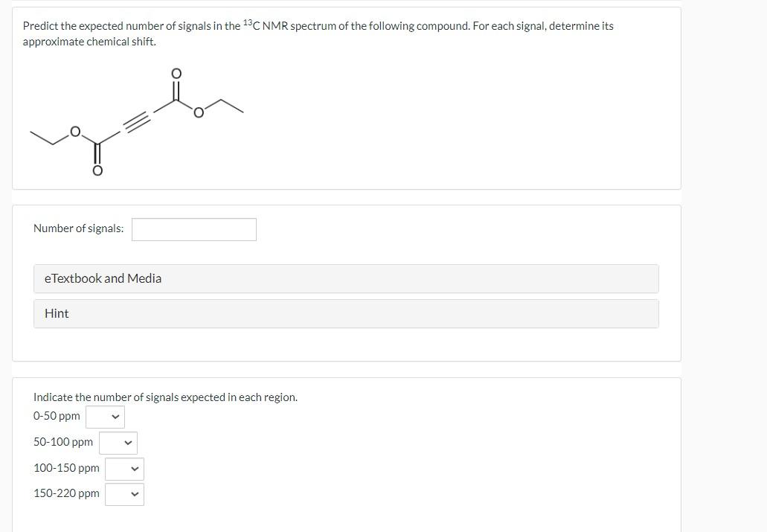The height and width of the screenshot is (532, 767).
Task: Click the chevron arrow on the 100-150 ppm selector
Action: (134, 469)
